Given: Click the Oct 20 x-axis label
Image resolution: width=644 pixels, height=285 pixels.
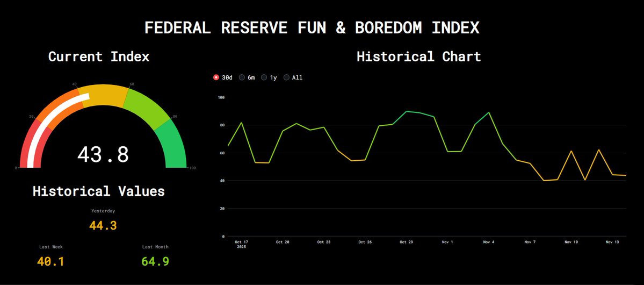Looking at the screenshot, I should point(283,242).
